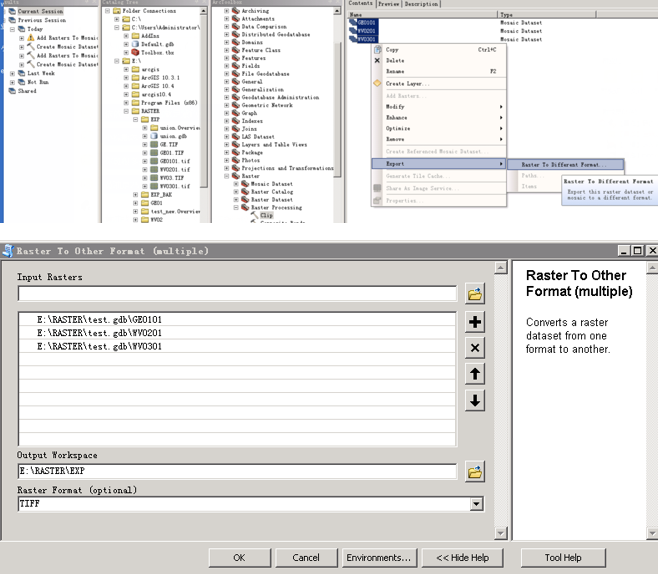This screenshot has width=658, height=574.
Task: Open the Raster Format dropdown
Action: 476,504
